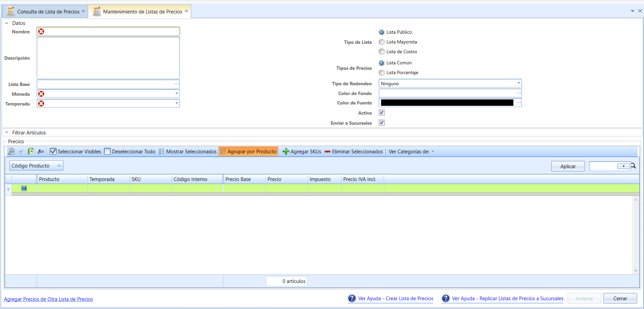
Task: Open the Moneda dropdown
Action: point(176,94)
